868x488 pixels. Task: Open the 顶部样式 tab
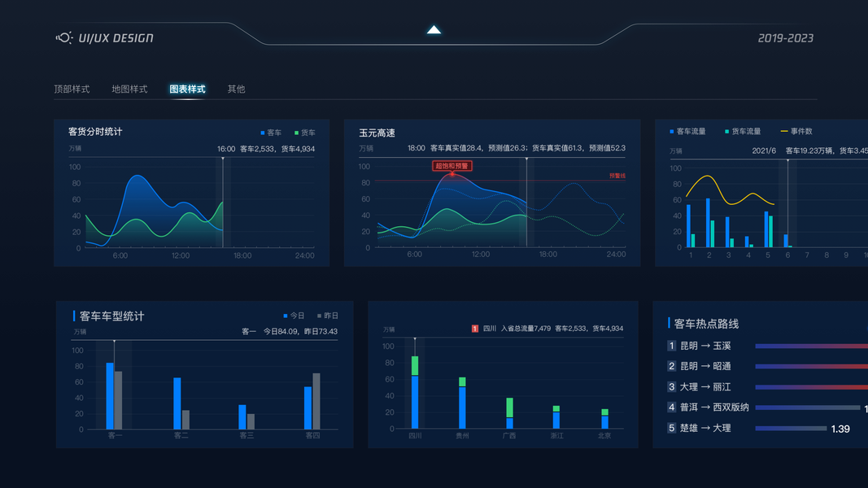click(72, 89)
